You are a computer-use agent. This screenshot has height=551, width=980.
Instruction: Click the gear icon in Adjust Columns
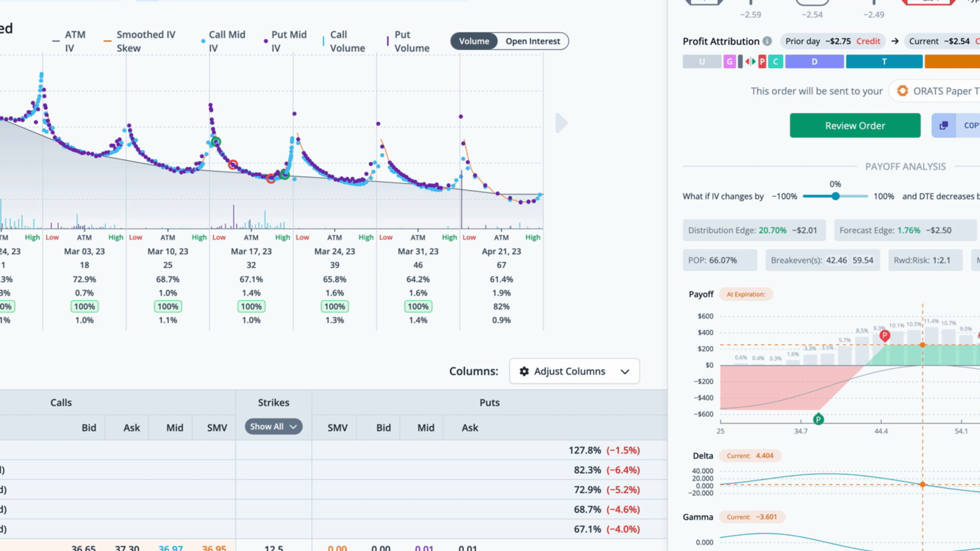coord(524,371)
